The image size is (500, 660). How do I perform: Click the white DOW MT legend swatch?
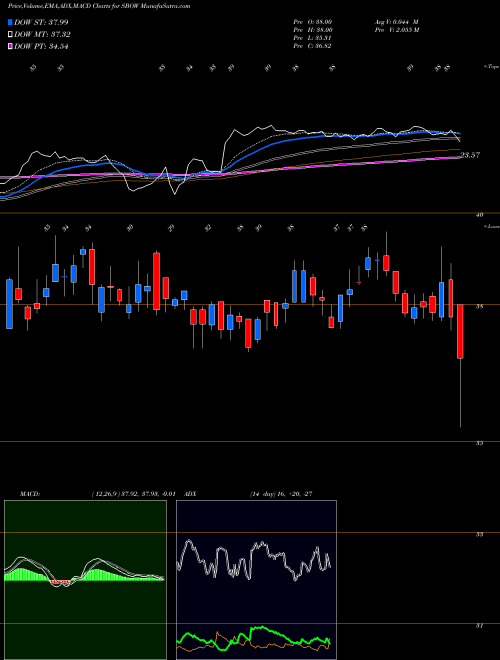10,35
